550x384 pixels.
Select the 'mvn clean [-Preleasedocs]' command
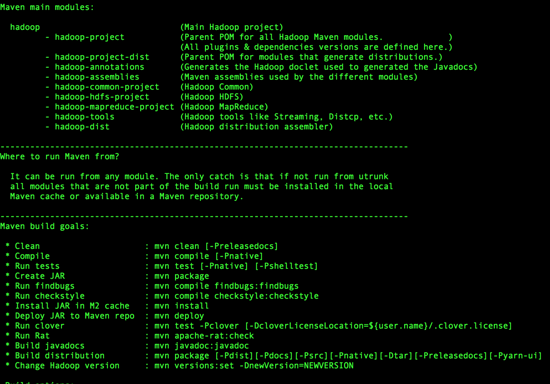(x=216, y=246)
